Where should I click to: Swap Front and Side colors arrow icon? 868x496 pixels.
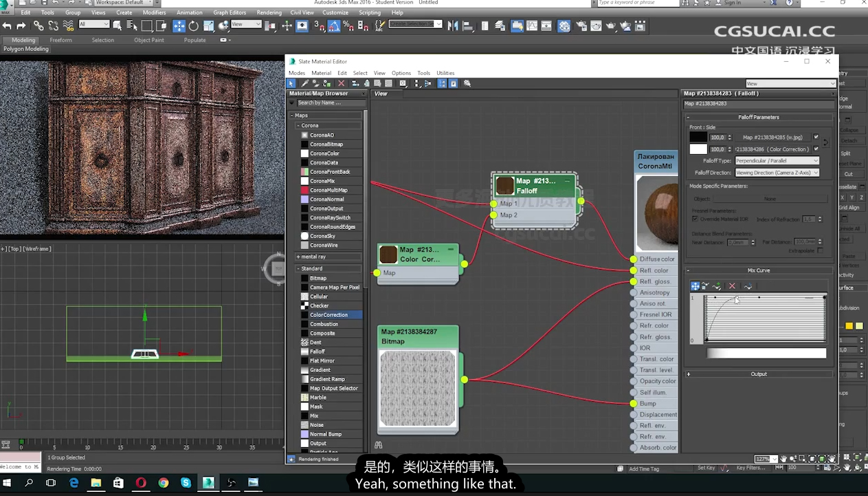825,142
